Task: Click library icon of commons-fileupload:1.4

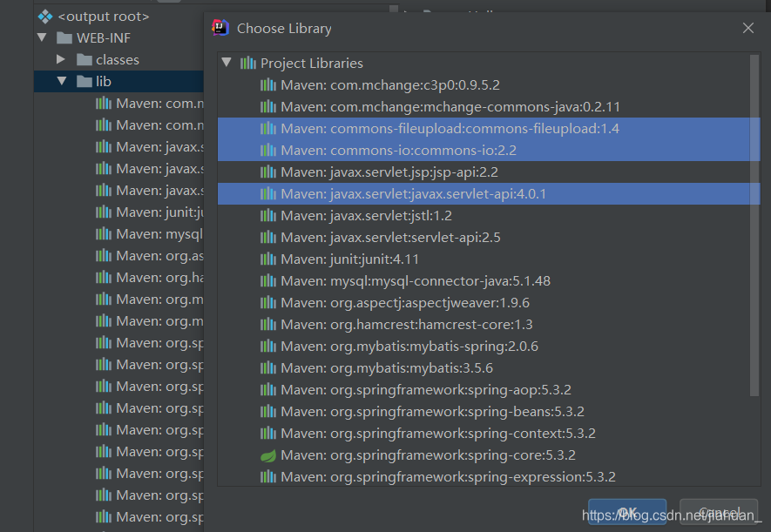Action: (268, 129)
